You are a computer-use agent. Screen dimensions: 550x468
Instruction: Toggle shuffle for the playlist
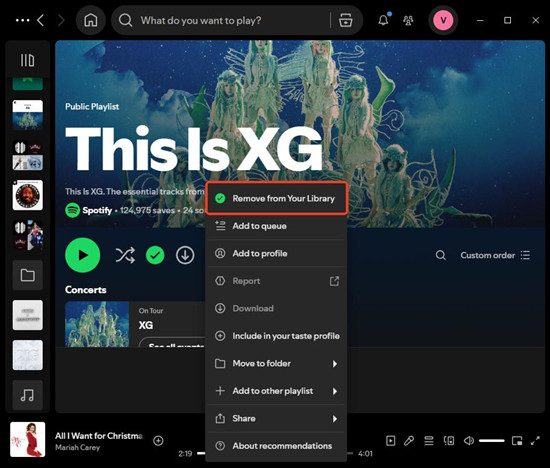point(125,255)
